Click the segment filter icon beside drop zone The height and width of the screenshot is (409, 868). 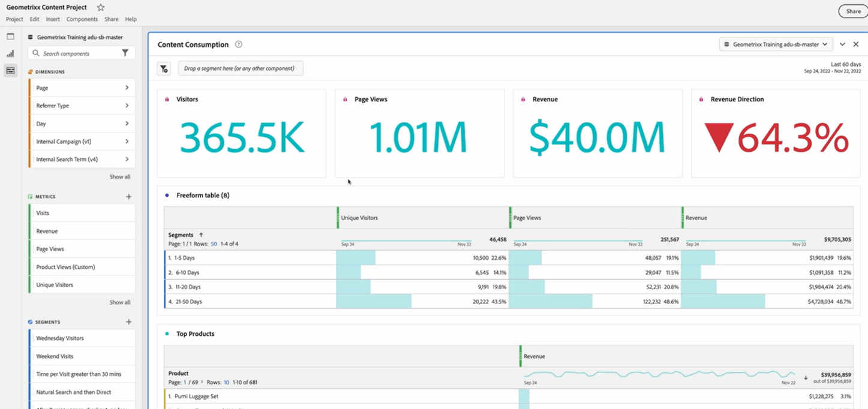(x=164, y=69)
